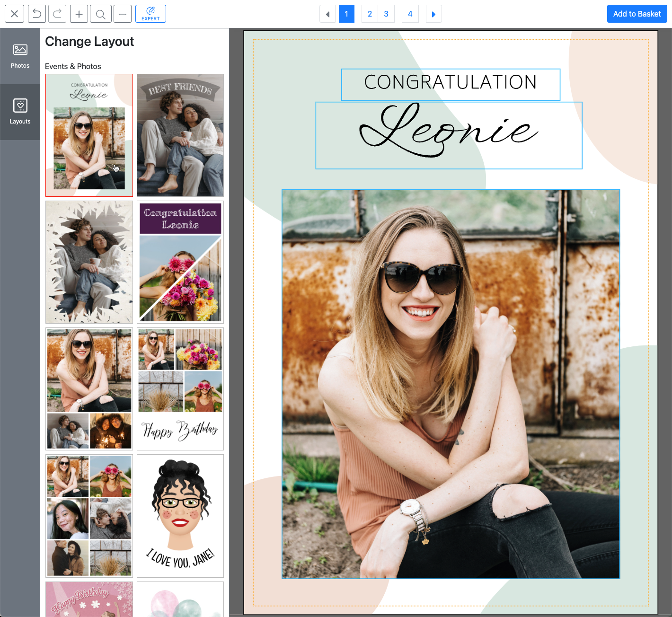Go to the next page arrow

[x=434, y=14]
